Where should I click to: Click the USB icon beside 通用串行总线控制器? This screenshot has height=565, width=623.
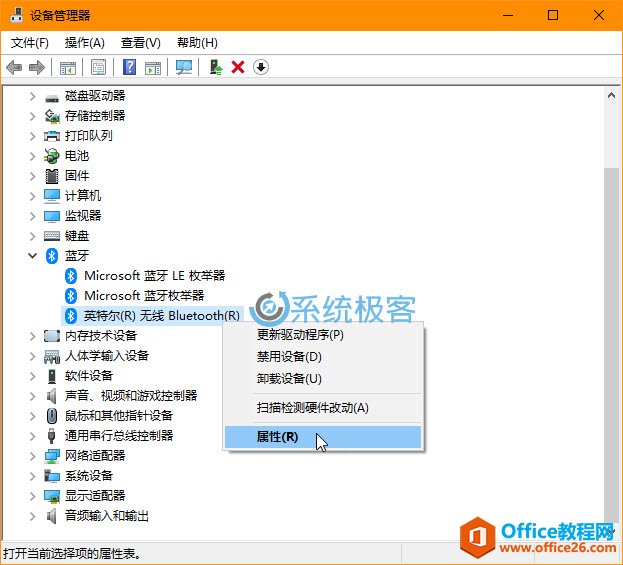click(x=51, y=436)
